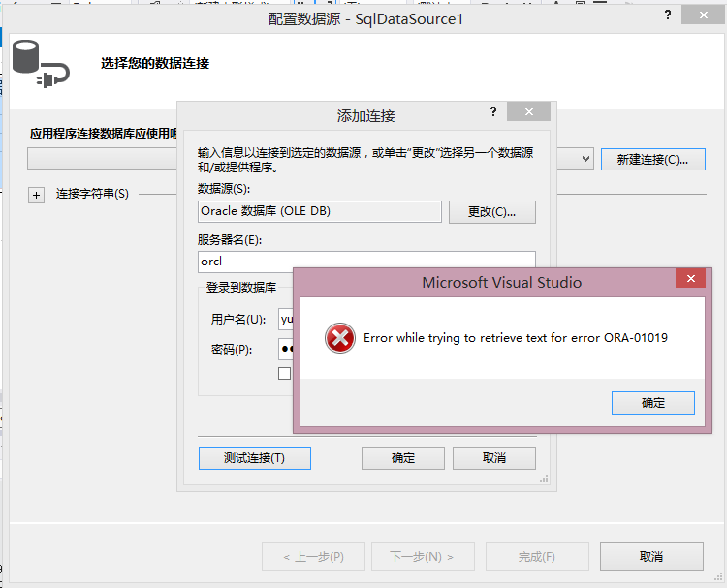Click 确定 in the Microsoft Visual Studio error dialog

(x=652, y=403)
